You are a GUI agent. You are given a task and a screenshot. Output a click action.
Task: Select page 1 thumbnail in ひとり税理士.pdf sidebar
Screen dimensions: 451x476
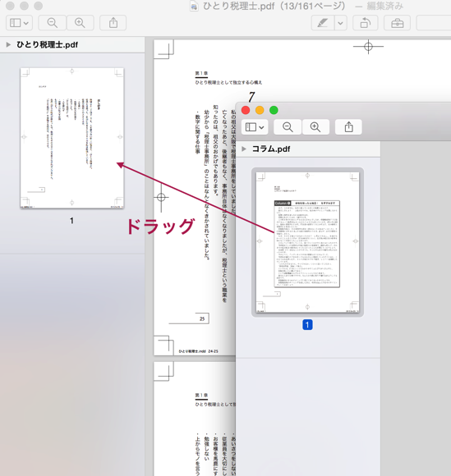coord(72,138)
